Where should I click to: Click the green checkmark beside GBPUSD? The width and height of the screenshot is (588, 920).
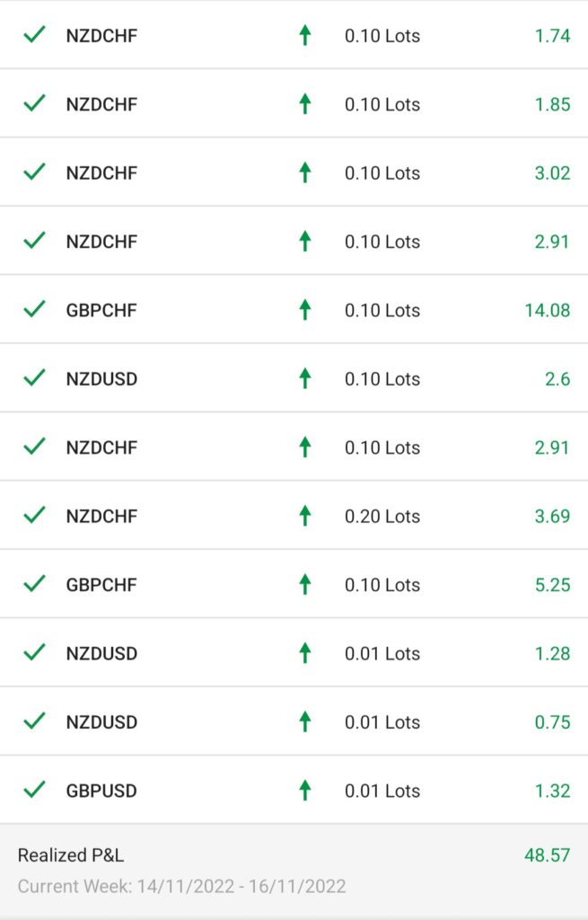pyautogui.click(x=35, y=790)
